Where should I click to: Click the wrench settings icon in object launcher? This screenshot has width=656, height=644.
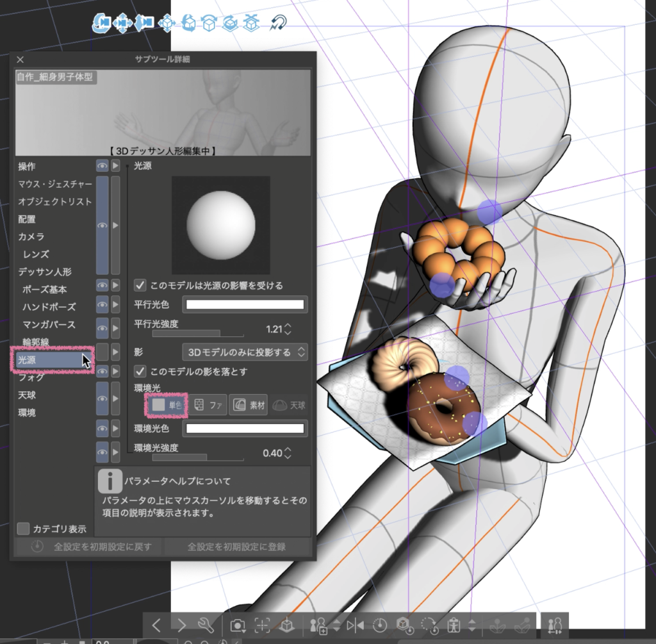(207, 625)
